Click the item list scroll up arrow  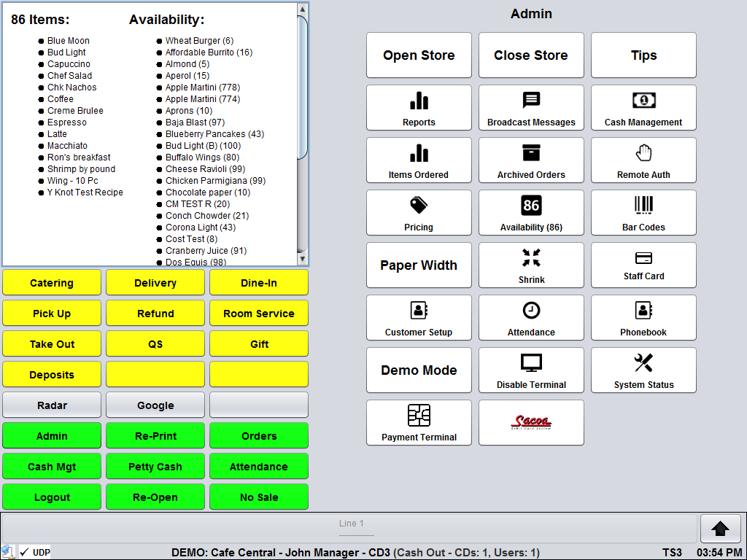(x=302, y=9)
